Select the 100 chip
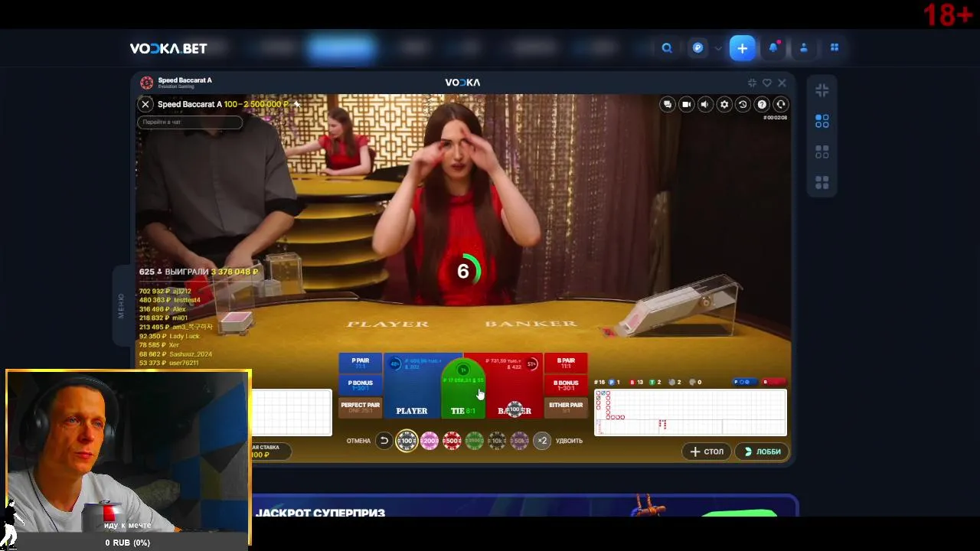This screenshot has height=551, width=980. [407, 441]
